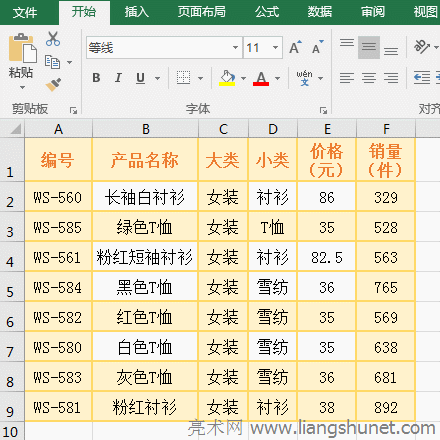Apply red font color A
Image resolution: width=440 pixels, height=440 pixels.
(x=261, y=78)
